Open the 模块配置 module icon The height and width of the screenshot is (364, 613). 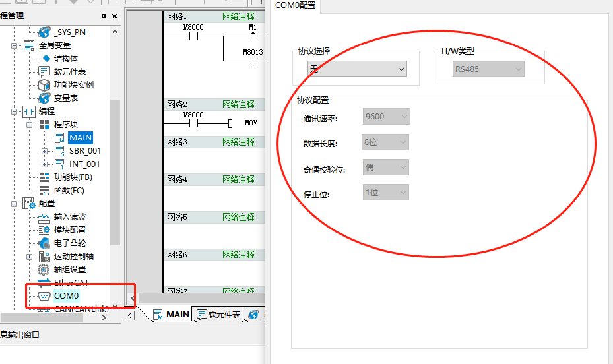tap(44, 230)
